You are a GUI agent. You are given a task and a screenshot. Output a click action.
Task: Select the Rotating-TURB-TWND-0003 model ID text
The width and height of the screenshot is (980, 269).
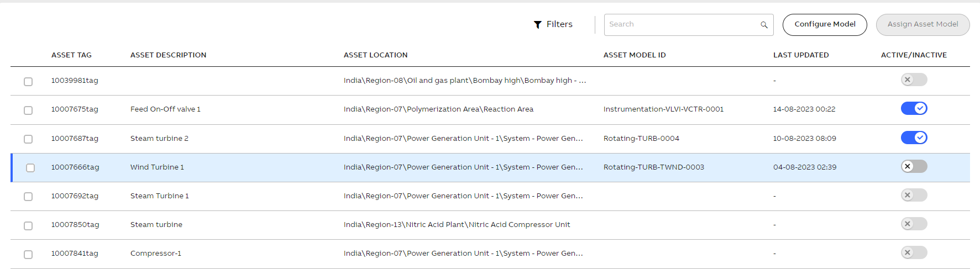[654, 167]
